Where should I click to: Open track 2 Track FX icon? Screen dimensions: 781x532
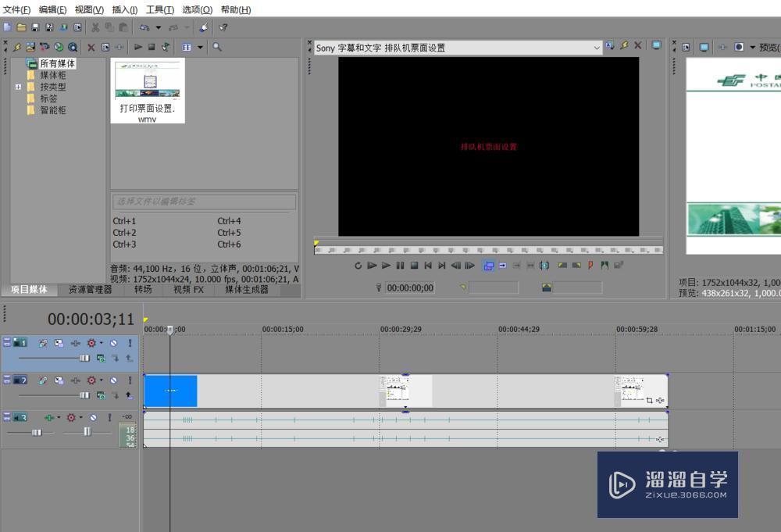pos(75,380)
